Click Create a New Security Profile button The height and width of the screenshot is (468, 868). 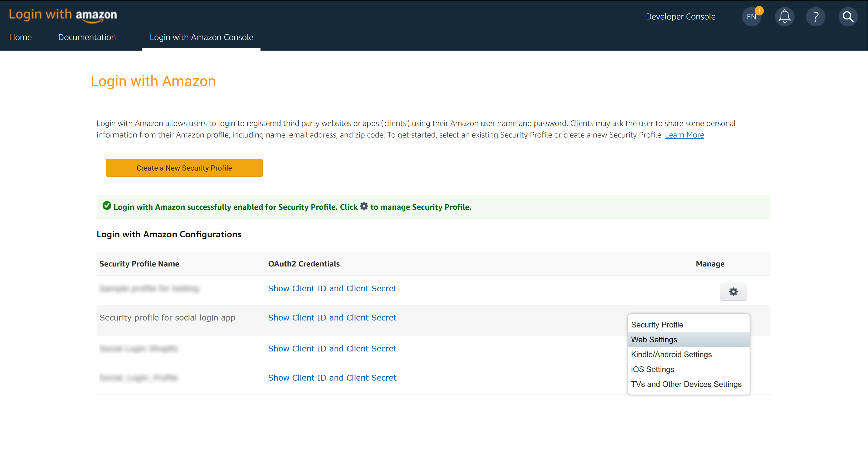tap(184, 168)
